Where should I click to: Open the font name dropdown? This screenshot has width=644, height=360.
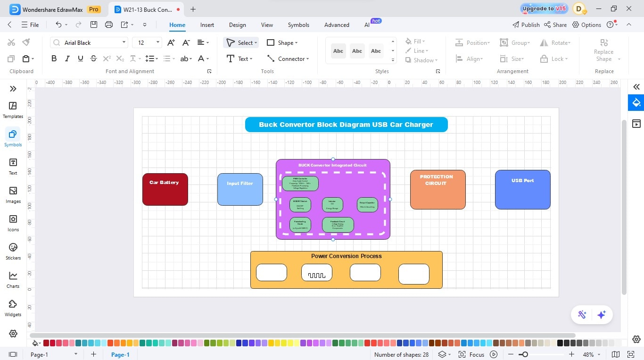coord(124,42)
